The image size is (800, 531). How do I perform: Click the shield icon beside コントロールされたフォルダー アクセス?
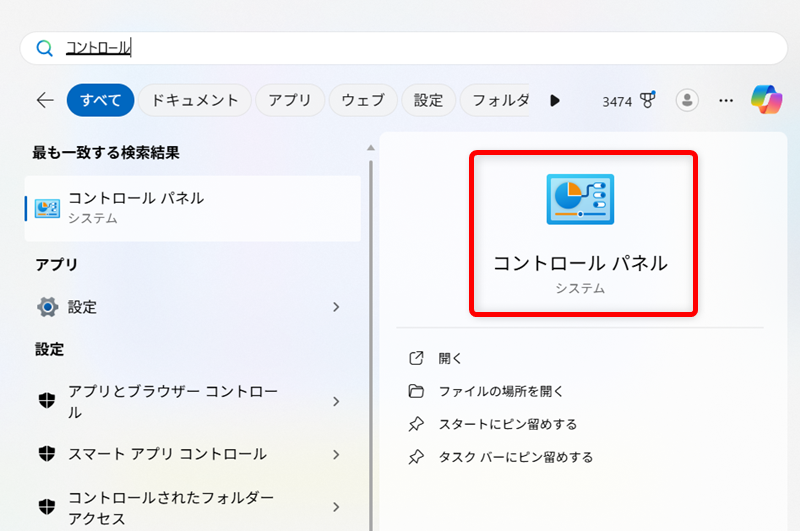click(x=47, y=507)
